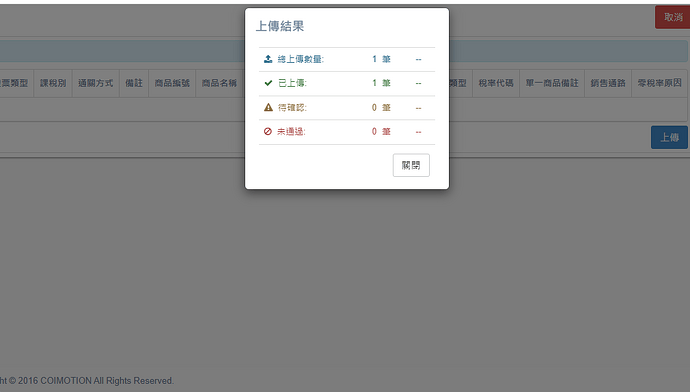Image resolution: width=690 pixels, height=392 pixels.
Task: Select the 零稅率原因 column header
Action: coord(659,83)
